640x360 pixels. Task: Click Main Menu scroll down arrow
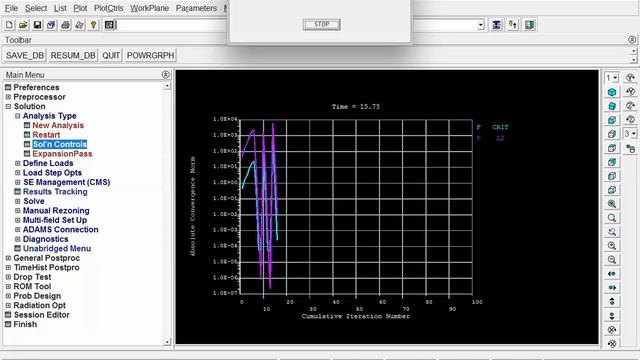point(167,342)
